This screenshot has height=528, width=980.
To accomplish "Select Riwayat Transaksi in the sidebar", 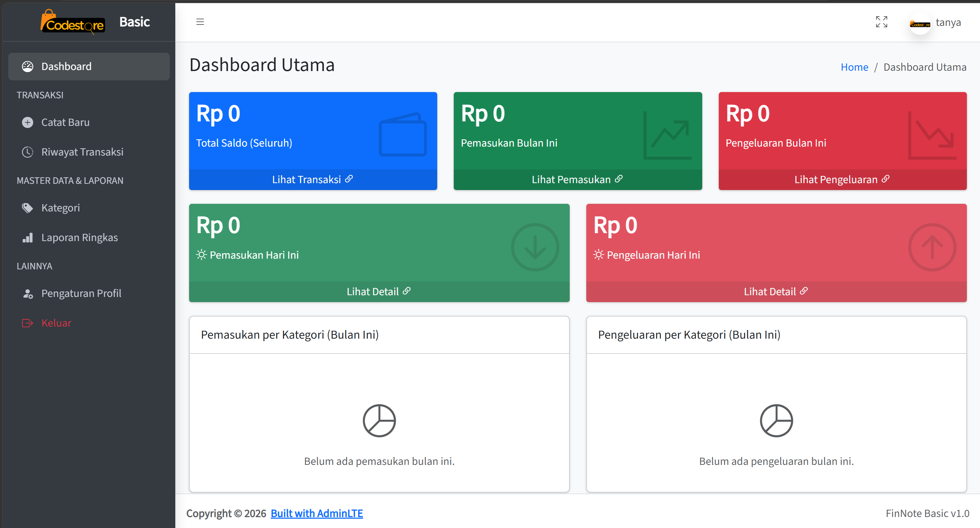I will coord(82,152).
